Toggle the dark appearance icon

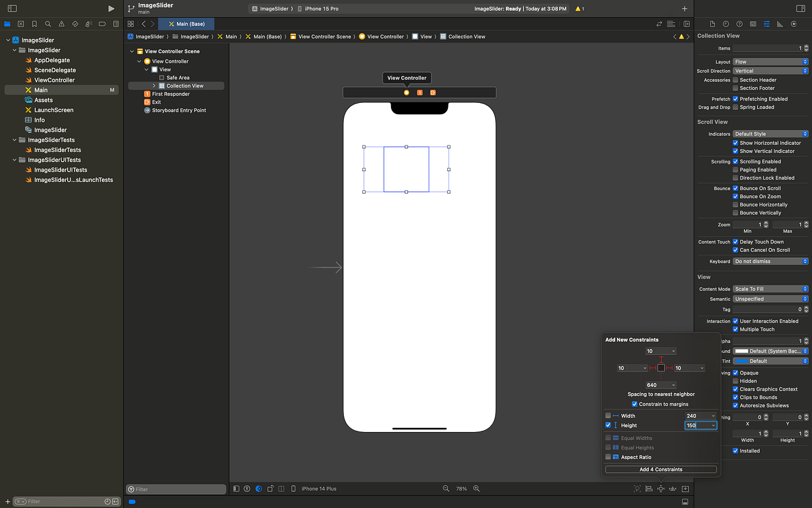(258, 489)
